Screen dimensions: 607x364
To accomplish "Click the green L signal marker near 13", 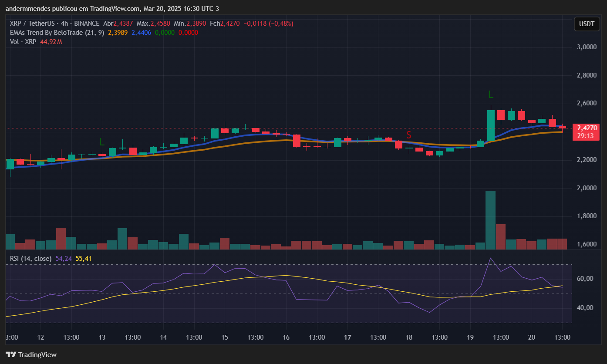I will point(102,142).
